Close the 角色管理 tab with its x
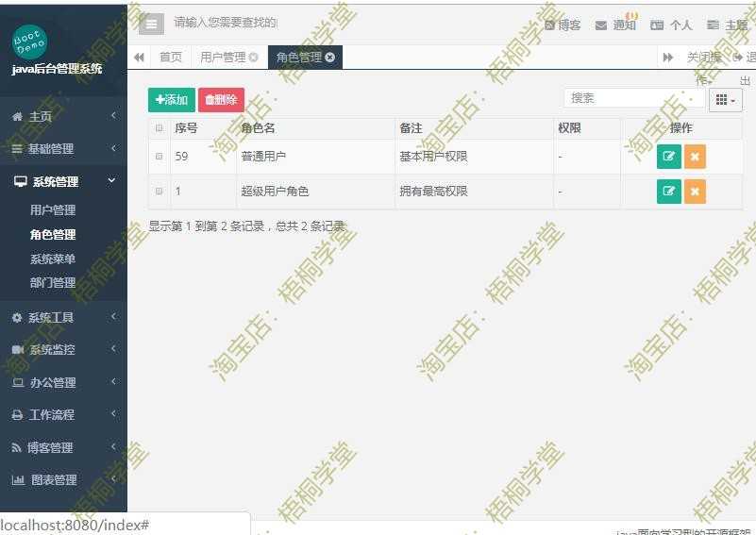The width and height of the screenshot is (756, 535). click(329, 58)
